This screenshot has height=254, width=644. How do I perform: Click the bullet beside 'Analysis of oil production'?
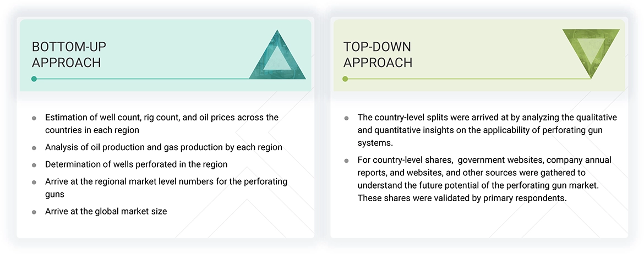tap(34, 148)
